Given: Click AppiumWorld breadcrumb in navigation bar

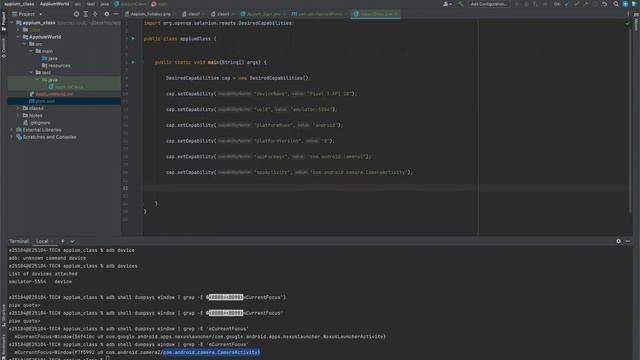Looking at the screenshot, I should 54,4.
